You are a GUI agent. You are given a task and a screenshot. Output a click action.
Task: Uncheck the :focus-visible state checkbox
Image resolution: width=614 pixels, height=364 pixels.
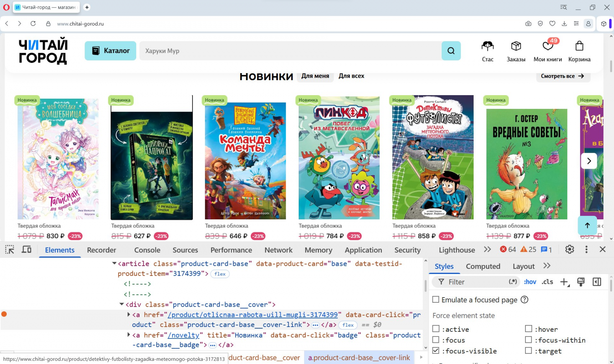(436, 351)
